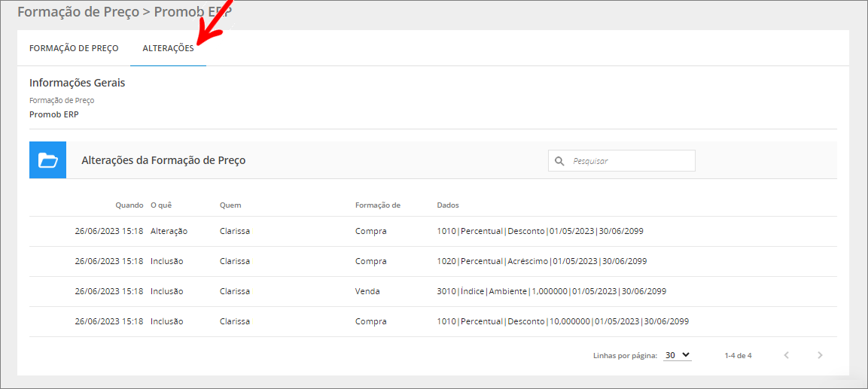Click the Dados column header

coord(447,205)
